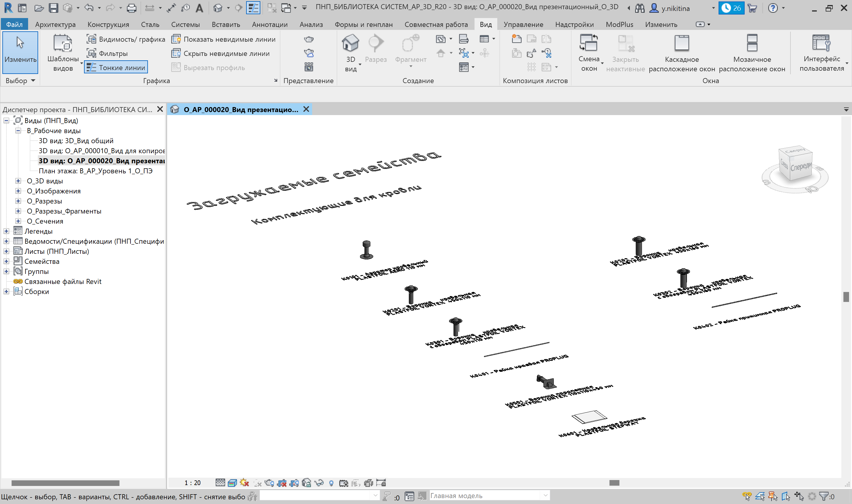Open Visual Style cube icon in view control bar
The height and width of the screenshot is (504, 852).
[232, 483]
